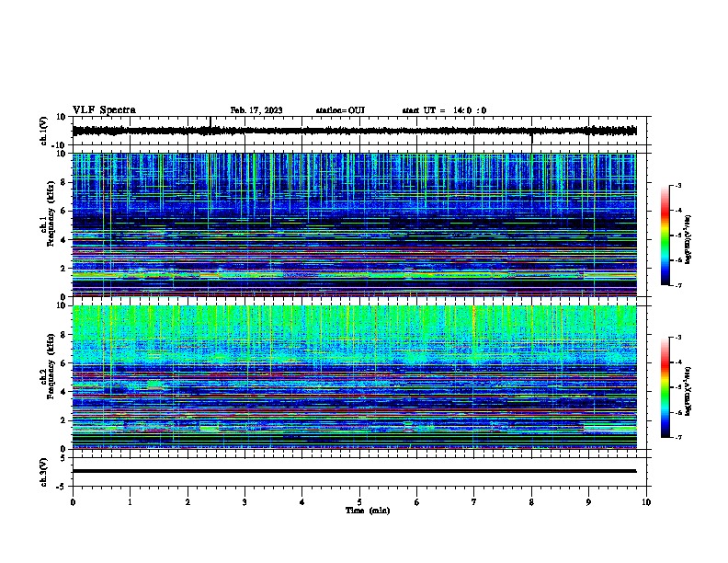Click time axis tick label '5'

[359, 502]
